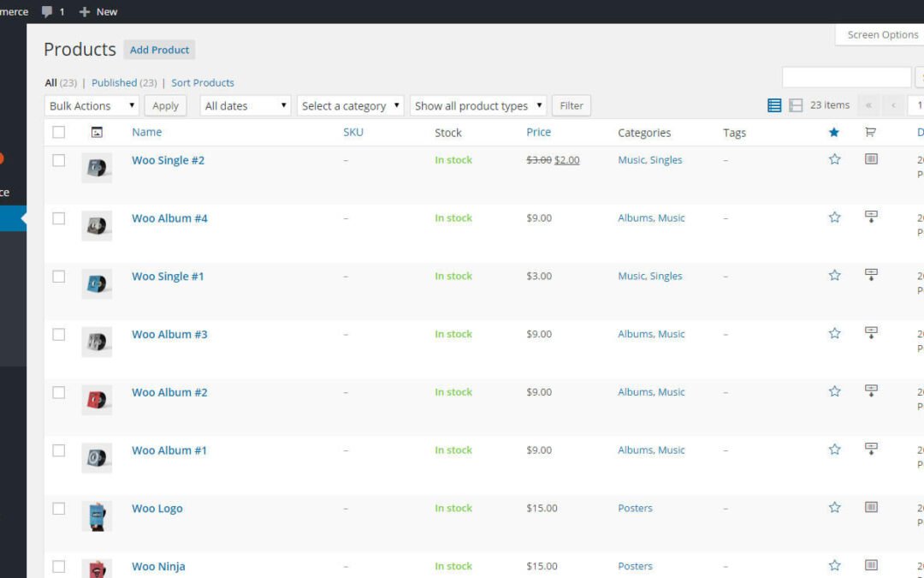Click the image thumbnail column header icon
The image size is (924, 578).
(97, 133)
